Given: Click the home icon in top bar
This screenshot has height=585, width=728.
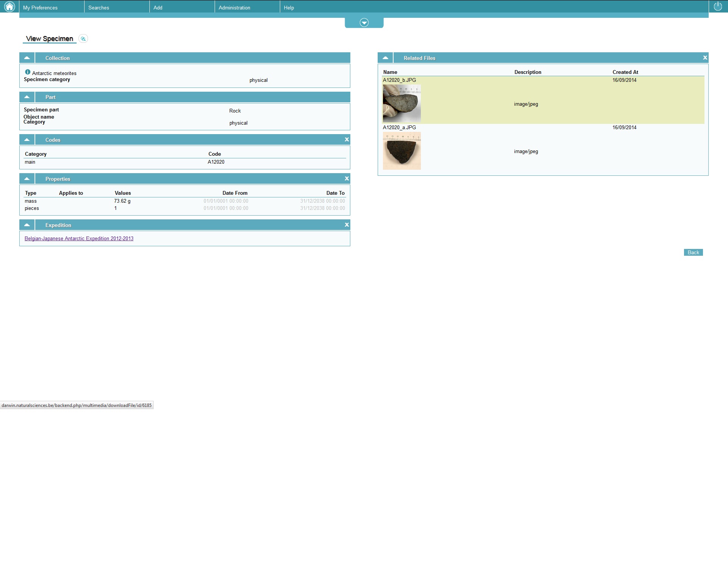Looking at the screenshot, I should [x=9, y=6].
